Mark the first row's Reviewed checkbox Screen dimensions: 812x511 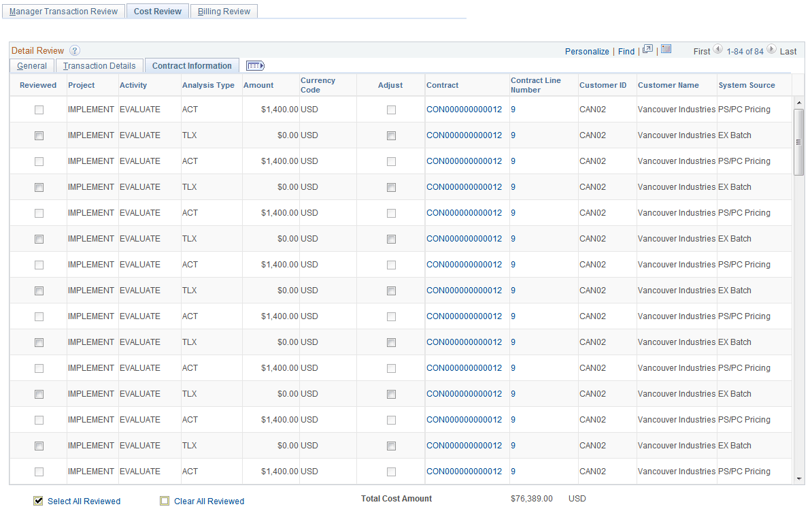pyautogui.click(x=39, y=110)
